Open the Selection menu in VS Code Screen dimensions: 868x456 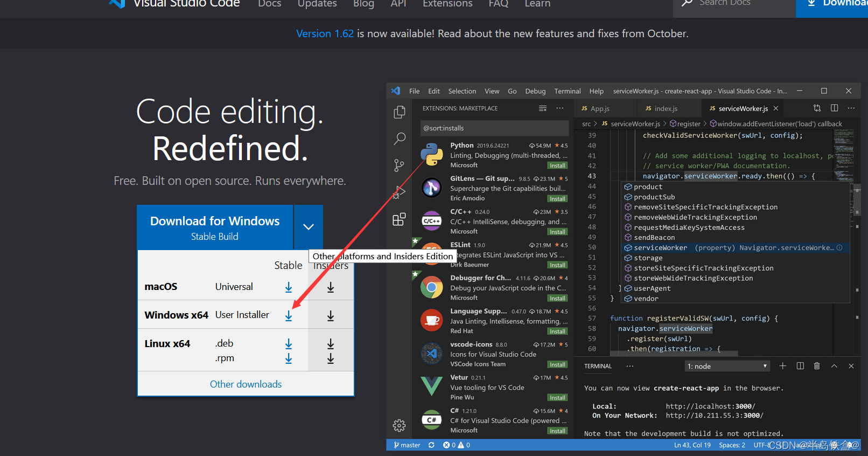click(x=462, y=91)
